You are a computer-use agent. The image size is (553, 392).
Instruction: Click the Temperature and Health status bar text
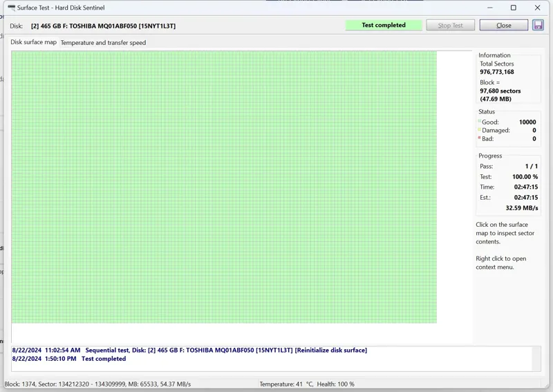pos(306,384)
